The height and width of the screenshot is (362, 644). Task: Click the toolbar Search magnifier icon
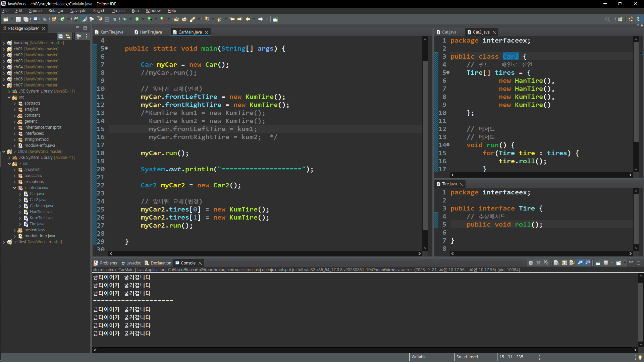point(607,19)
